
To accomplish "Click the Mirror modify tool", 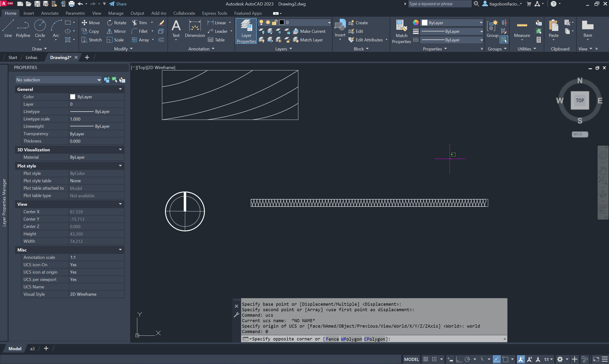I will pos(116,31).
